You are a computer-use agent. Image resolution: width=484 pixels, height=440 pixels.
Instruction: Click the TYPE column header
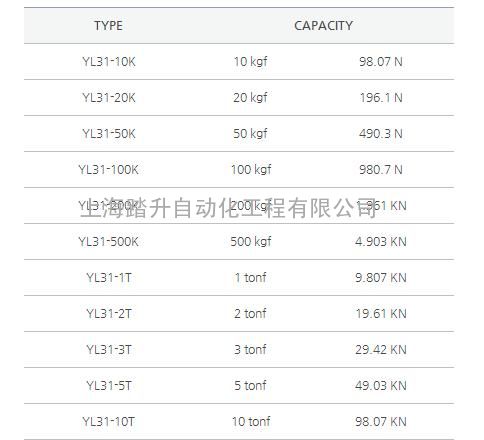(x=108, y=26)
